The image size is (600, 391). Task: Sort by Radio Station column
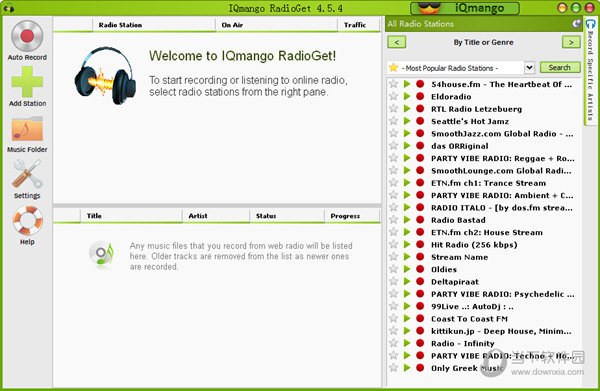153,25
